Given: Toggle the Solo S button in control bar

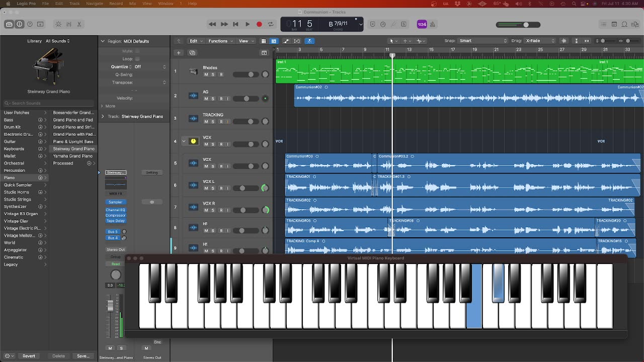Looking at the screenshot, I should [404, 24].
